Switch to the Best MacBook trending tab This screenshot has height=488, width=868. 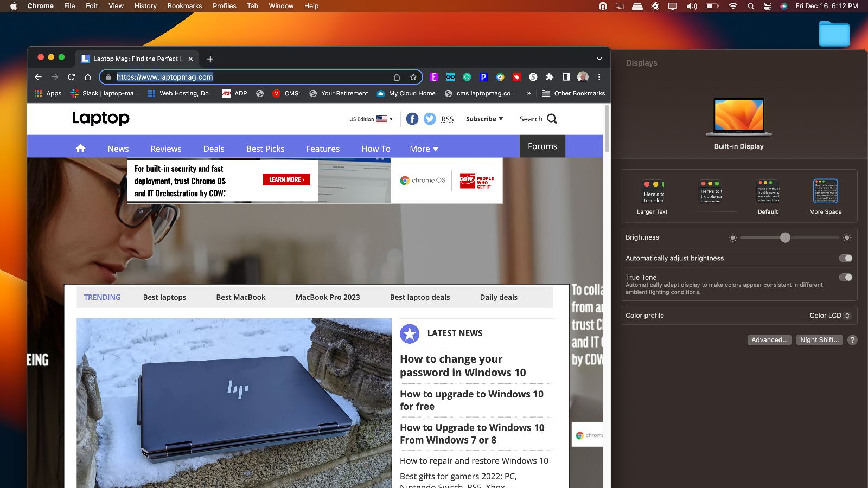click(x=240, y=297)
